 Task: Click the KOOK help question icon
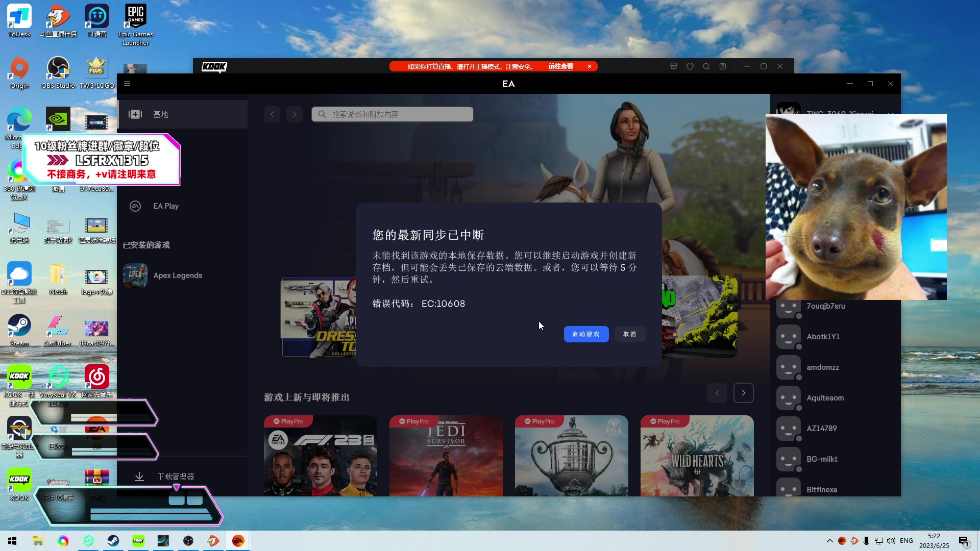(x=723, y=66)
